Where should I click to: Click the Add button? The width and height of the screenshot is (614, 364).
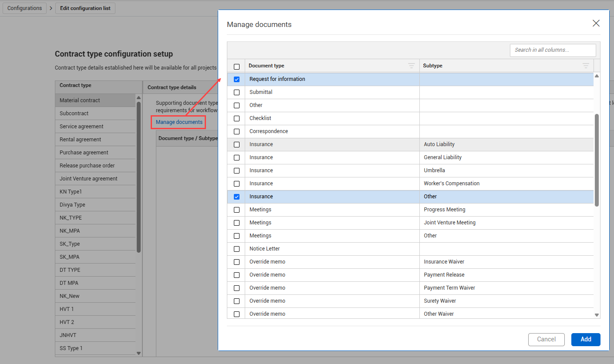click(x=585, y=339)
